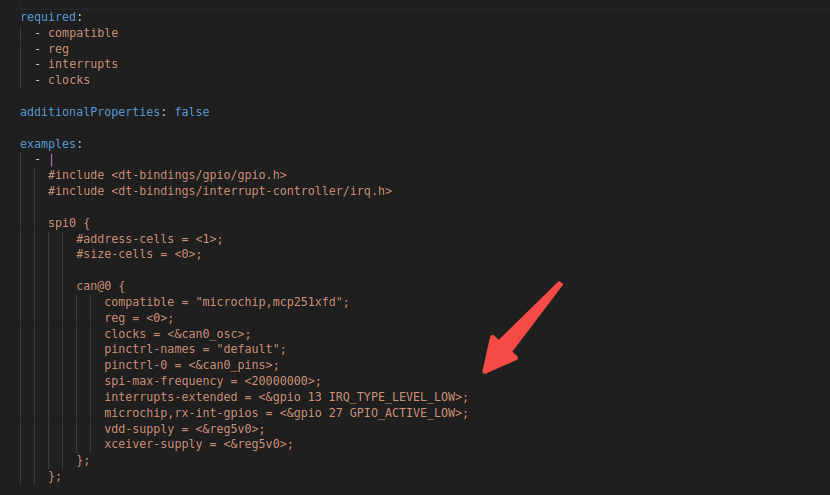Screen dimensions: 830x495
Task: Place cursor on the #address-cells property
Action: click(x=129, y=238)
